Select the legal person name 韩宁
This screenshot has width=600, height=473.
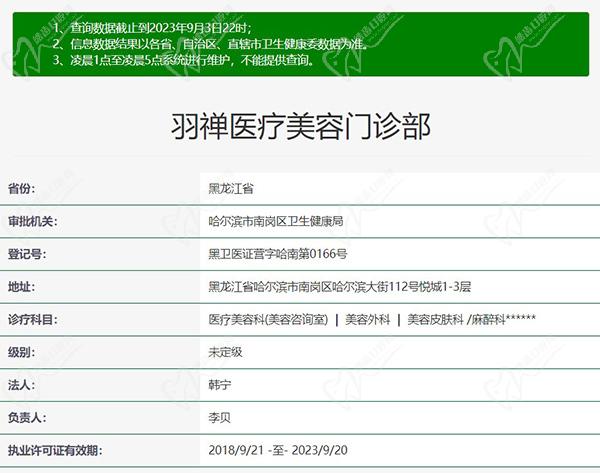tap(219, 385)
